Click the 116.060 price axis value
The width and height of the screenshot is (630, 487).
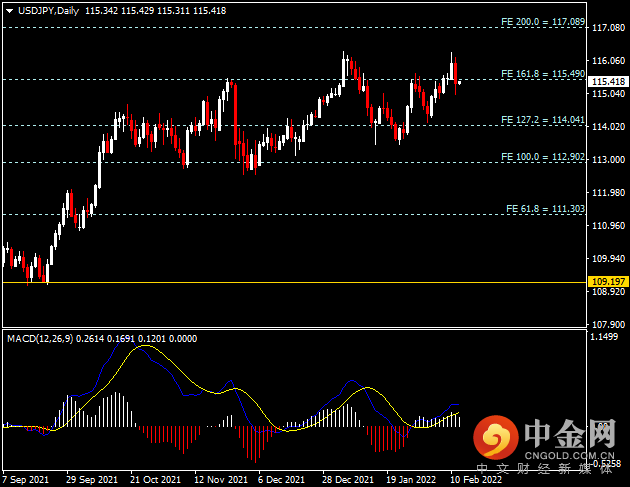[x=608, y=61]
